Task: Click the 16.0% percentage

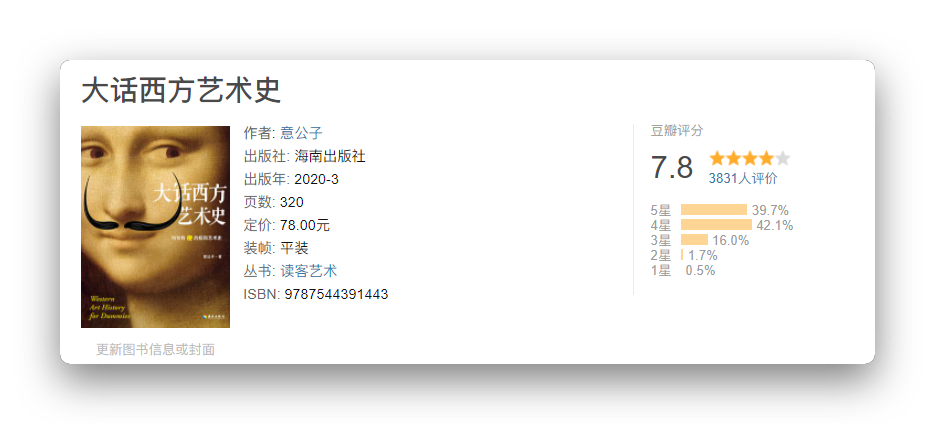Action: (x=731, y=240)
